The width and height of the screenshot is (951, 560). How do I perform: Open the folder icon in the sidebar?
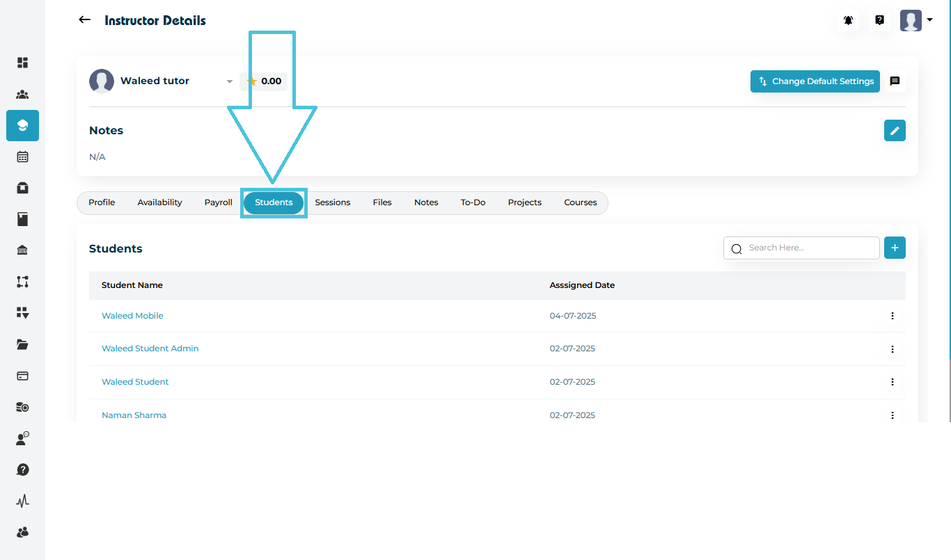(22, 344)
